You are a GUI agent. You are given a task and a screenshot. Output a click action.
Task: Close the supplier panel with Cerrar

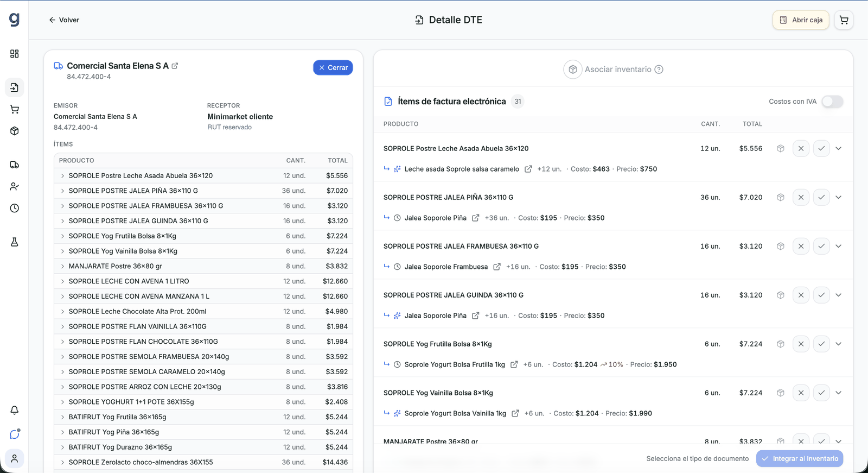click(333, 68)
